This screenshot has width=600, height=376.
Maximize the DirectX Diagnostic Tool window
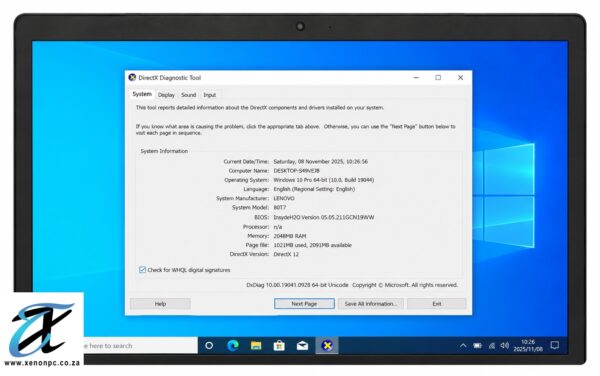tap(438, 78)
